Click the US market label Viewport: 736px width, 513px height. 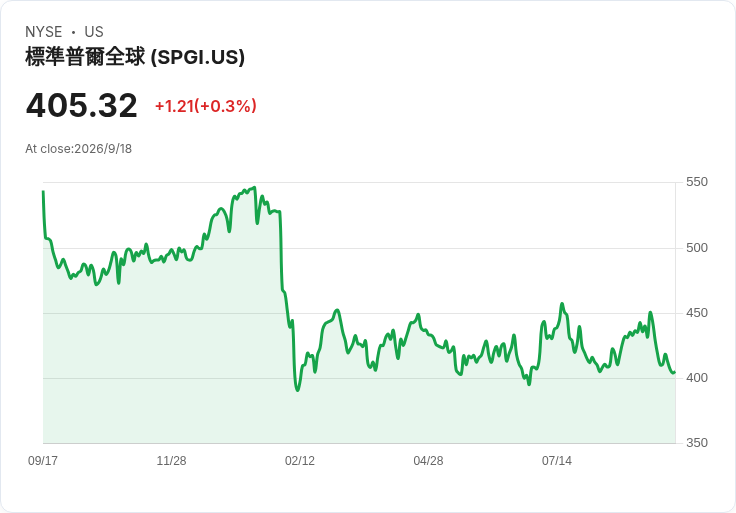[94, 32]
